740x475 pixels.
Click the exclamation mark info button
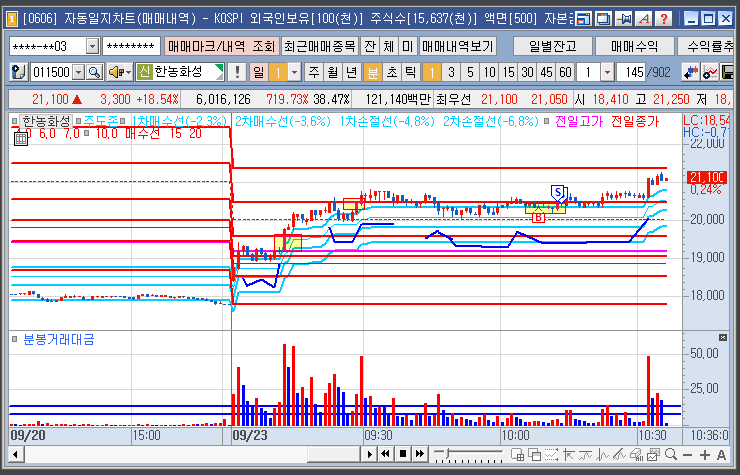pyautogui.click(x=237, y=72)
